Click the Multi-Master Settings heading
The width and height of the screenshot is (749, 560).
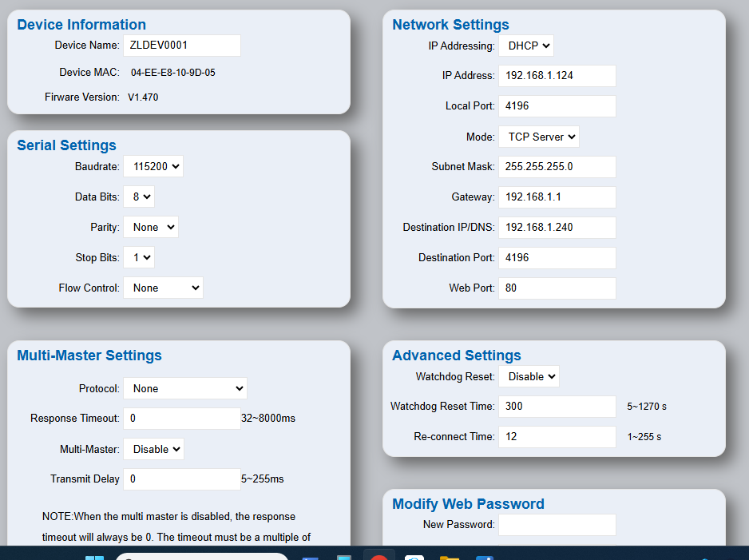(x=89, y=355)
